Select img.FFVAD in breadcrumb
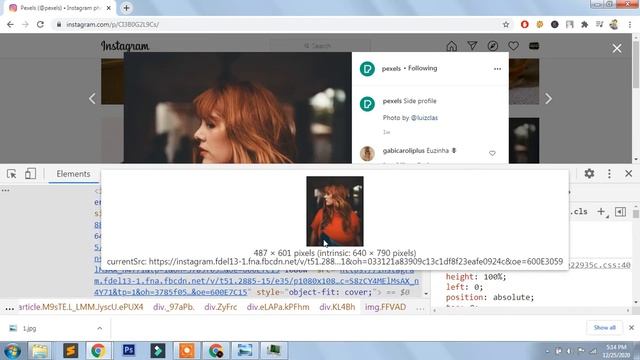This screenshot has height=360, width=640. pos(385,307)
